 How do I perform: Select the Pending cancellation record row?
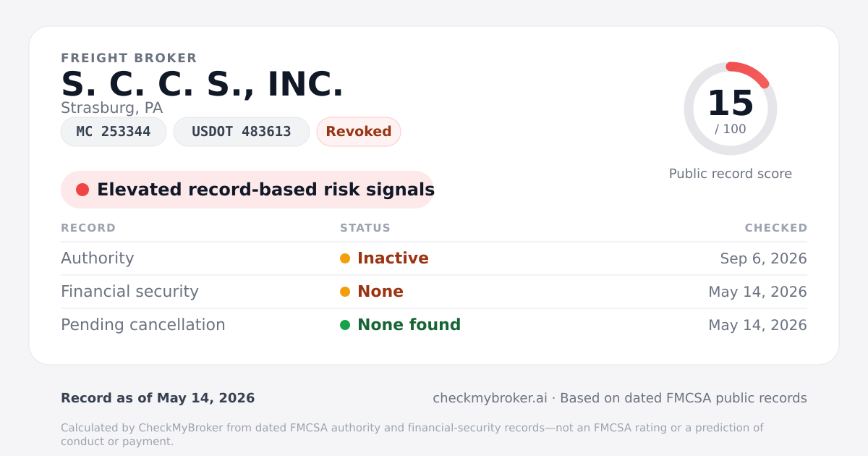(x=434, y=325)
